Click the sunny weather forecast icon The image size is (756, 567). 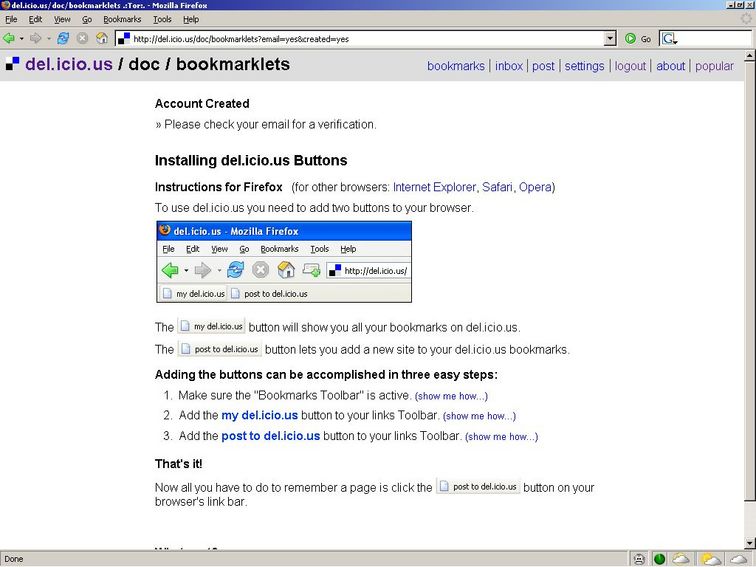tap(710, 558)
